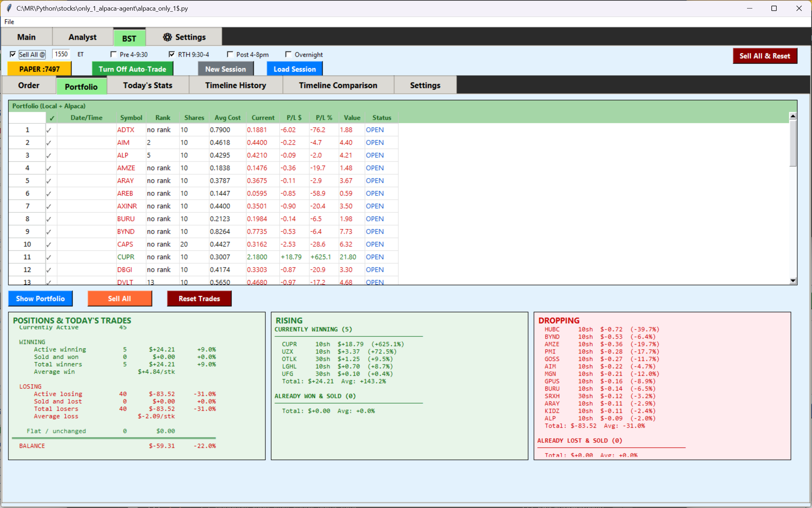
Task: Open Timeline History sub-tab
Action: coord(236,85)
